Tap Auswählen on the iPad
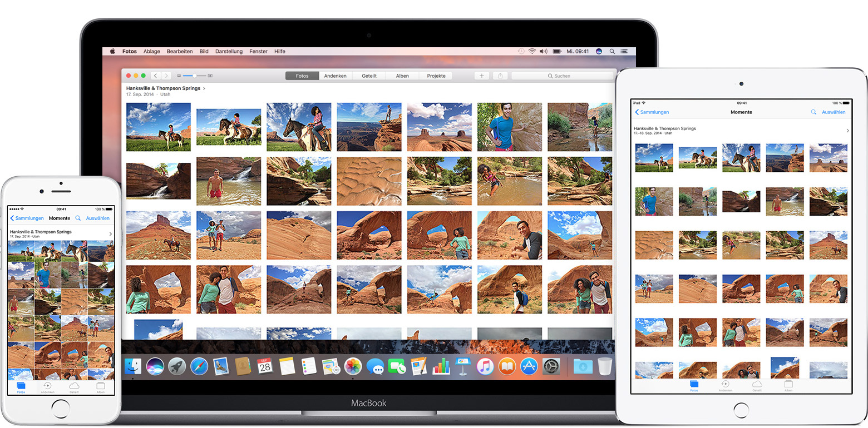This screenshot has width=868, height=428. pyautogui.click(x=834, y=112)
